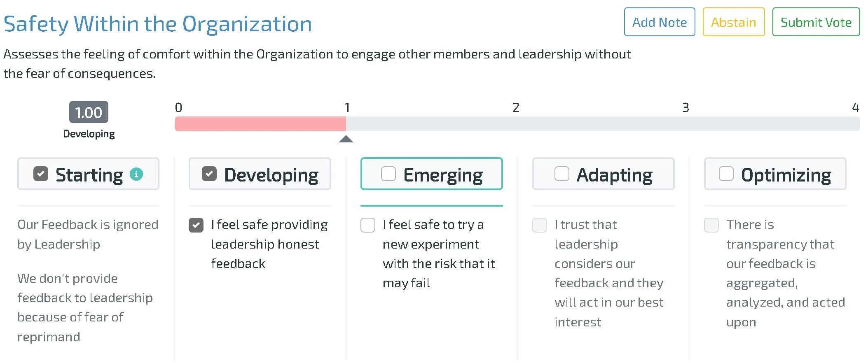
Task: Toggle the Starting level checkbox
Action: tap(41, 174)
